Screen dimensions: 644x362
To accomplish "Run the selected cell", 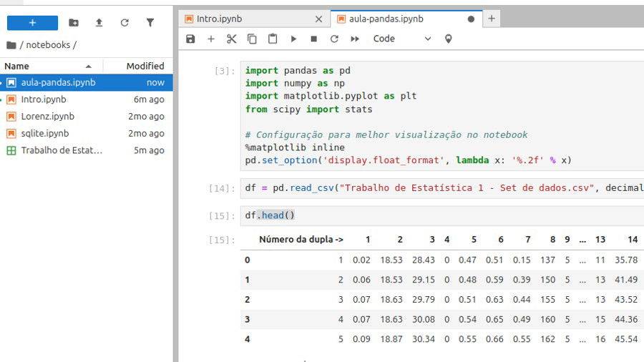I will tap(293, 39).
